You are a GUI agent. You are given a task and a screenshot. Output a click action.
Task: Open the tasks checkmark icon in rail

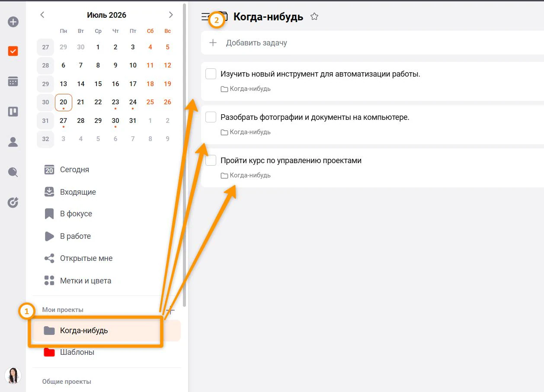13,51
